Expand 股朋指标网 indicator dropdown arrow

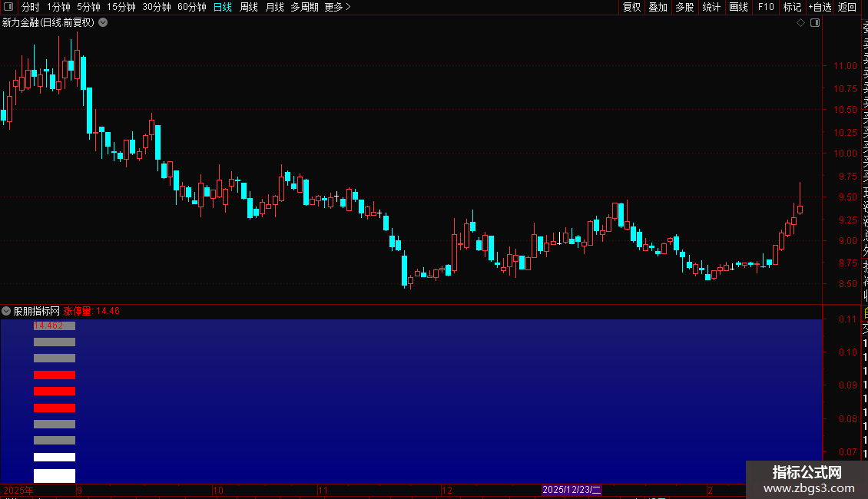tap(6, 311)
